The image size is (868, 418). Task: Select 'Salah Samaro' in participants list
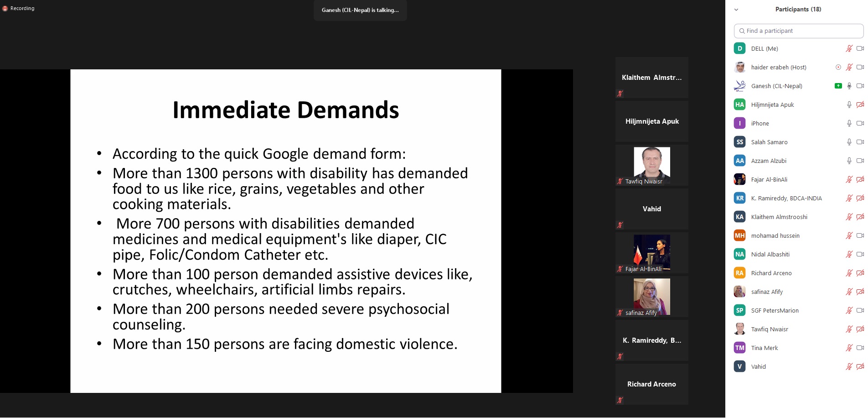point(769,142)
